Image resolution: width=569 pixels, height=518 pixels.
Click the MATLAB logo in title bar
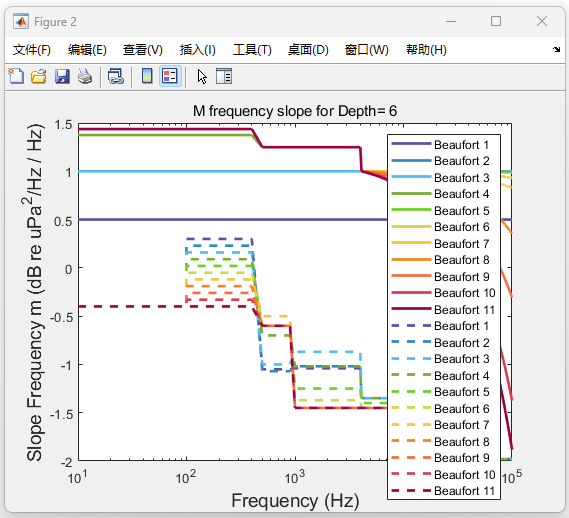[x=21, y=22]
